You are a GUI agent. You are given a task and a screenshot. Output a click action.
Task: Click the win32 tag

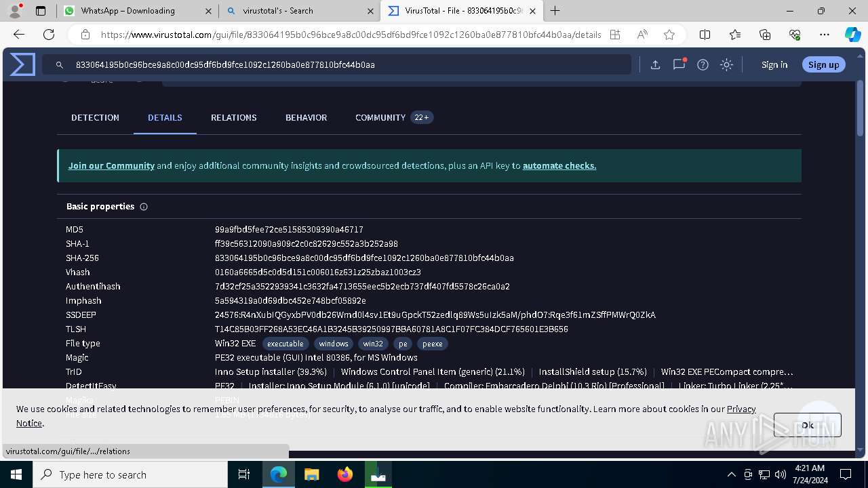click(x=373, y=344)
